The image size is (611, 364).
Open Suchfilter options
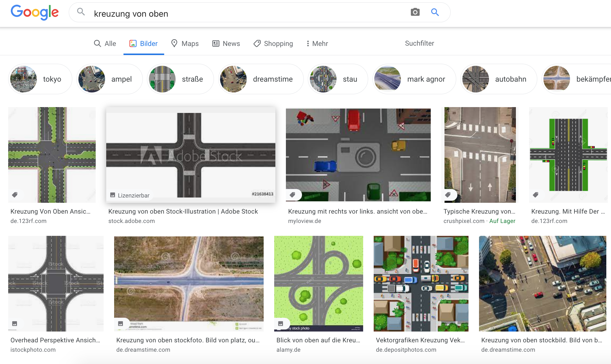(x=419, y=43)
